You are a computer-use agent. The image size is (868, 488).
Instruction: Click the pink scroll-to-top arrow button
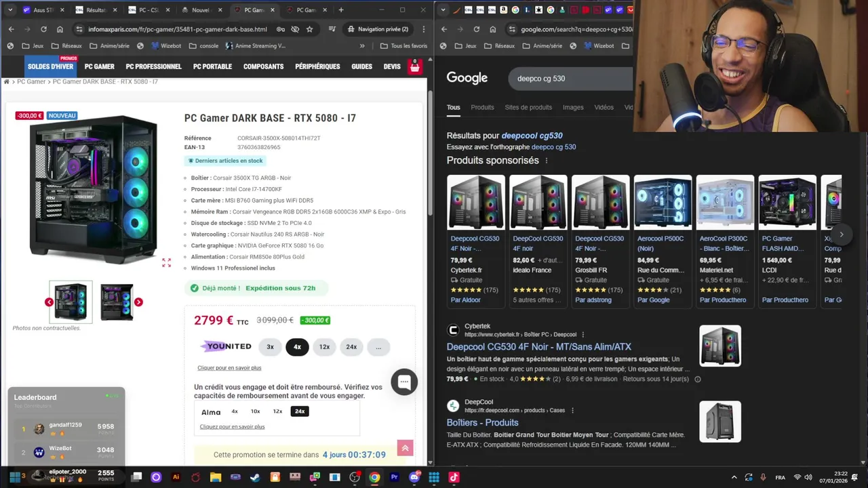pyautogui.click(x=405, y=448)
